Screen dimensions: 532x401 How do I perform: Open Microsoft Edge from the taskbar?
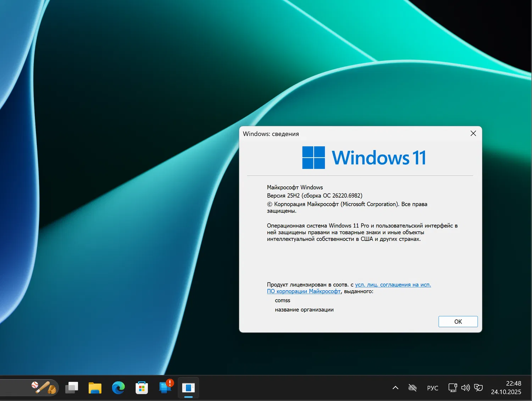[118, 388]
